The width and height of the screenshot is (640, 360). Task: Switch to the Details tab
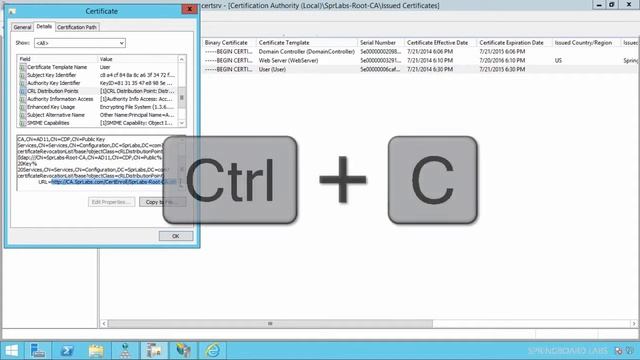44,26
